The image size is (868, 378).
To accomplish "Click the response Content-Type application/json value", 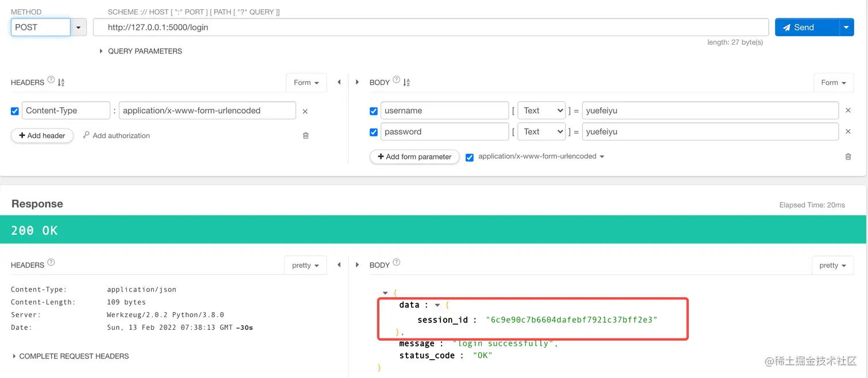I will pyautogui.click(x=142, y=290).
